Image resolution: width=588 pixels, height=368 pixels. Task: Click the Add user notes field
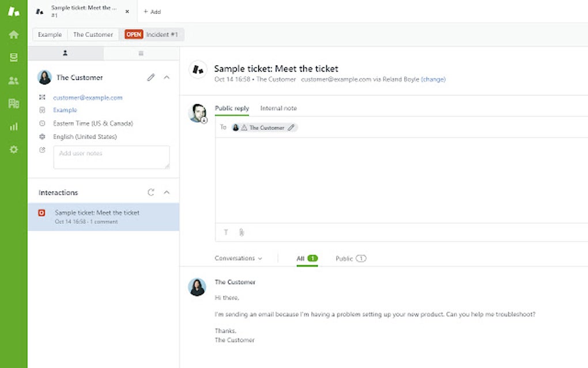pyautogui.click(x=111, y=156)
